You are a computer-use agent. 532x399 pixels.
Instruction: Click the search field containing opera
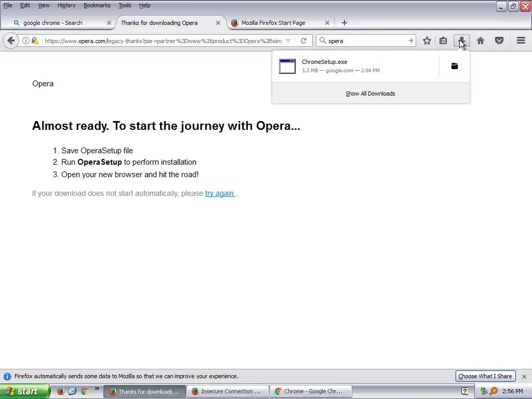pos(367,41)
